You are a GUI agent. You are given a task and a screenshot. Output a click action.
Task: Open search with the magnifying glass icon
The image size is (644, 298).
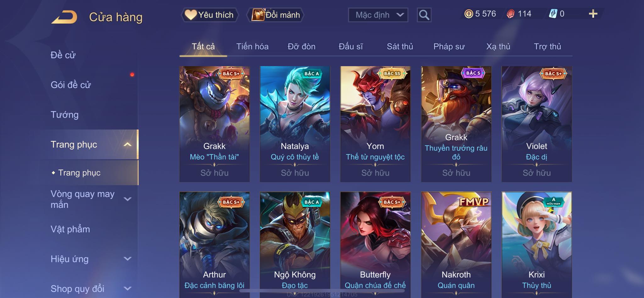pyautogui.click(x=424, y=15)
